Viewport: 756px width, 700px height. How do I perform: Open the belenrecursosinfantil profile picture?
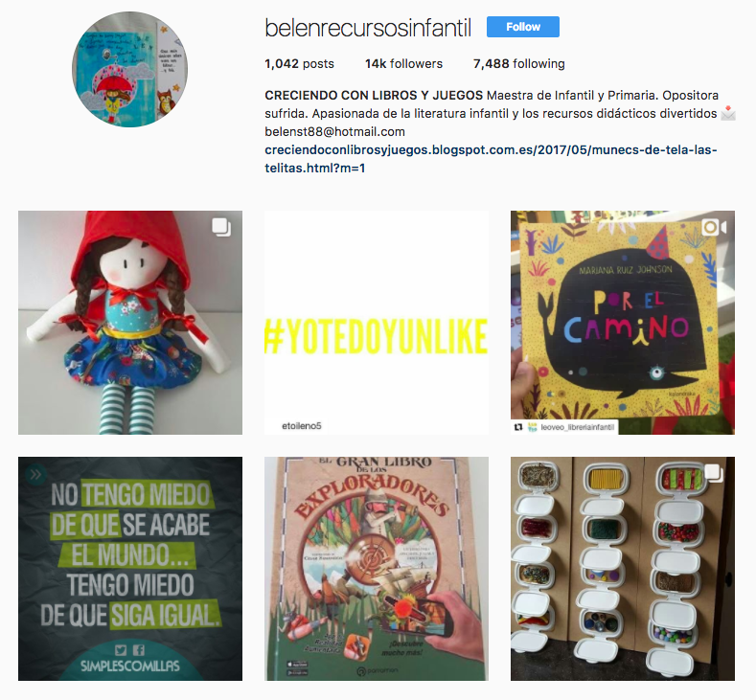[x=129, y=69]
